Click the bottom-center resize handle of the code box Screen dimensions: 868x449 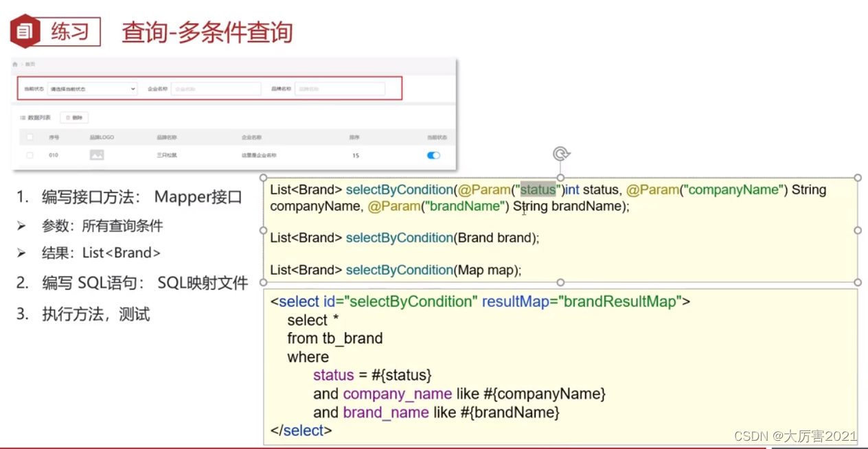tap(560, 282)
